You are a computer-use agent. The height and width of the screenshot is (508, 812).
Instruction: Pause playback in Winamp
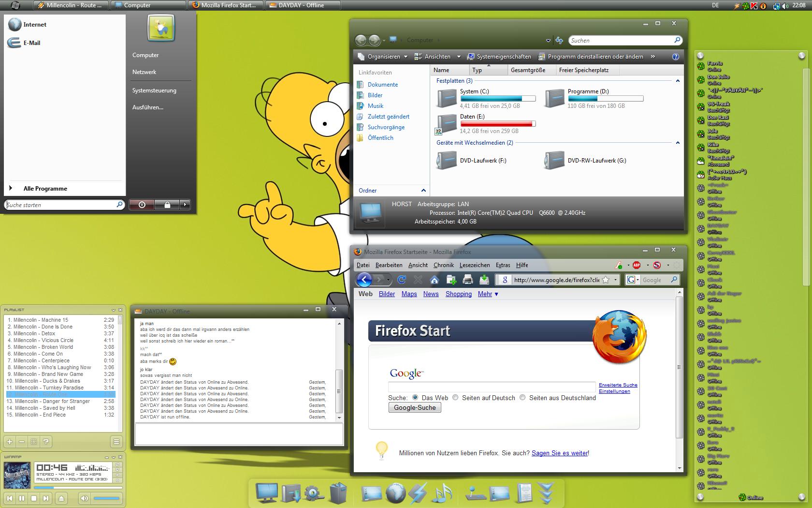point(22,498)
